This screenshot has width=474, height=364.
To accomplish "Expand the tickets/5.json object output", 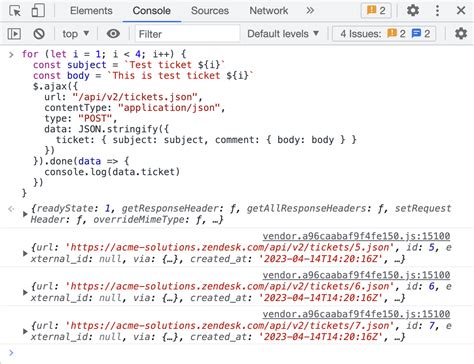I will click(25, 253).
